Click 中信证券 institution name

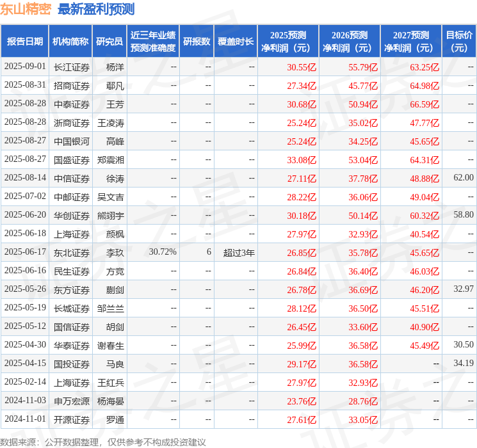[72, 179]
